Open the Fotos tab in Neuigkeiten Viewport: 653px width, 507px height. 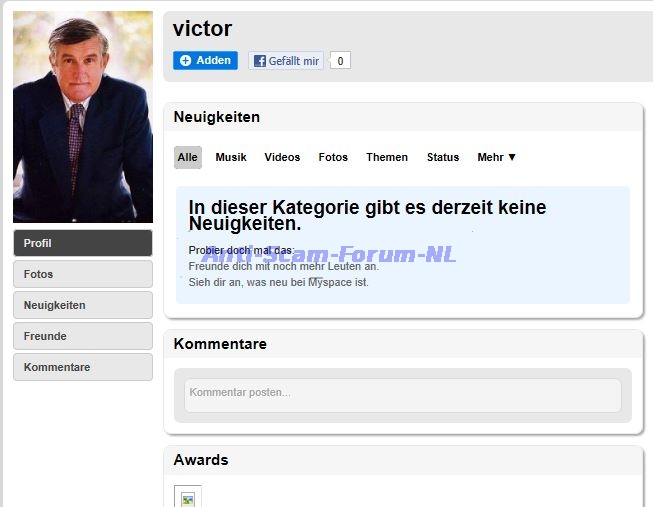pos(333,157)
